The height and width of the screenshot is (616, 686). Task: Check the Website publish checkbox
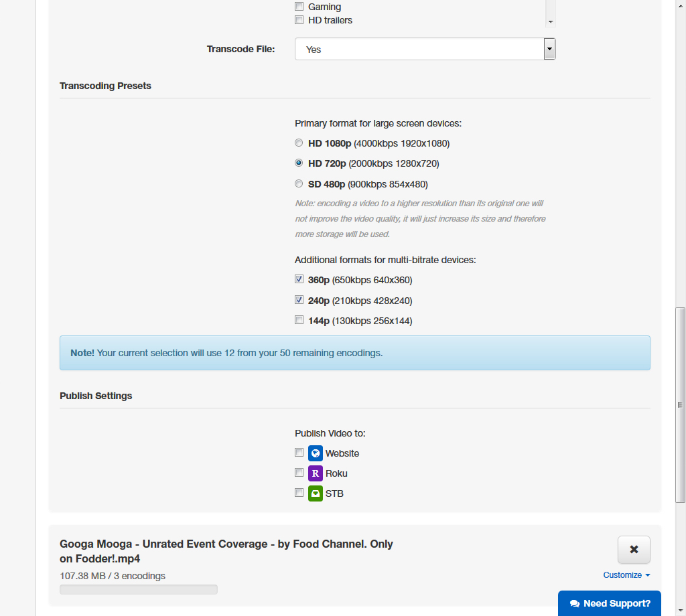pos(299,453)
